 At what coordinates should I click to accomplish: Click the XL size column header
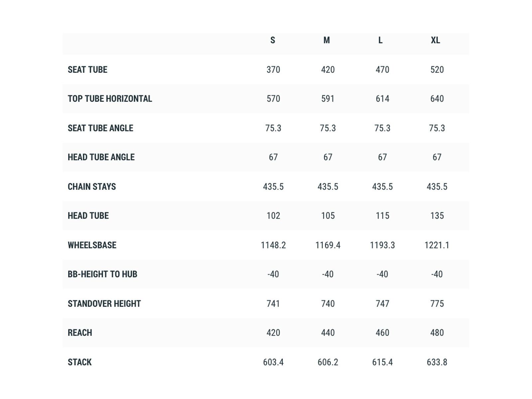[x=435, y=40]
